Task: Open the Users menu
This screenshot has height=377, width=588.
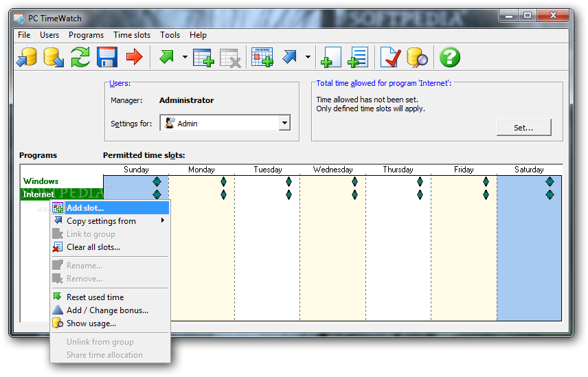Action: pyautogui.click(x=49, y=35)
